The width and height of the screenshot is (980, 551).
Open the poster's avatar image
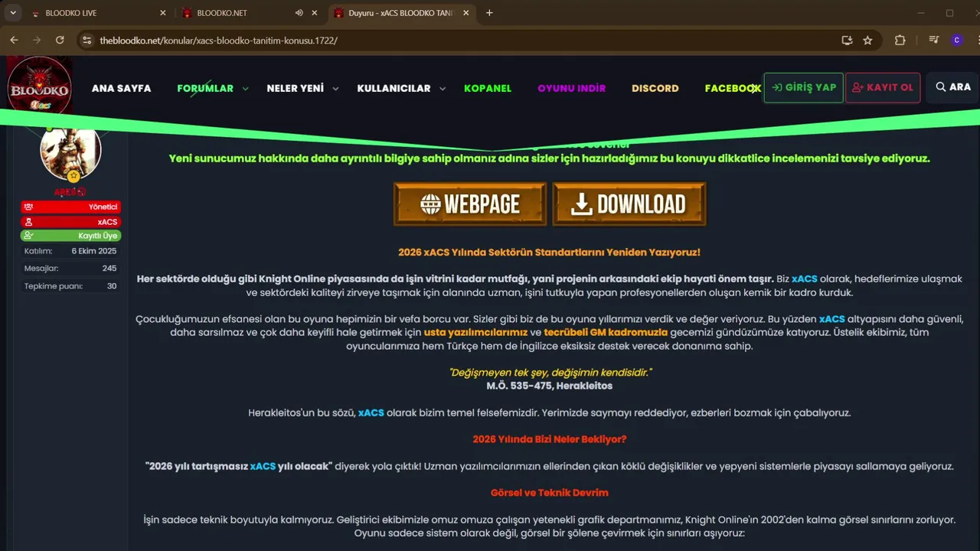(x=70, y=151)
